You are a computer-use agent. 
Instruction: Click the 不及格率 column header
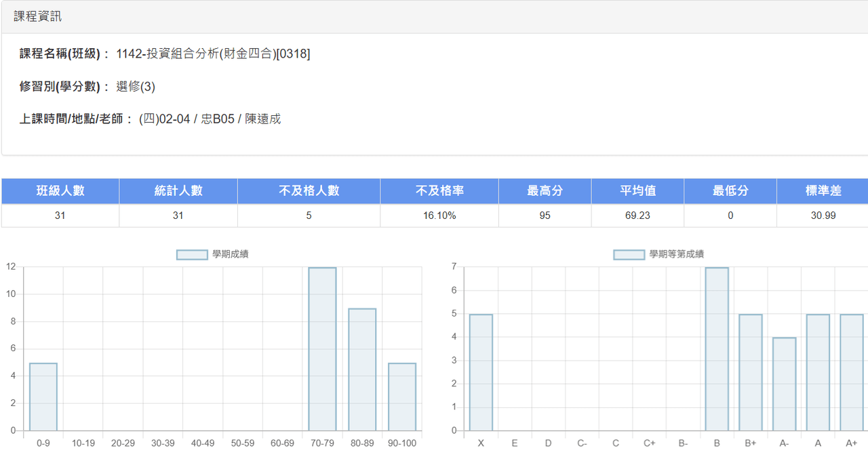pyautogui.click(x=439, y=191)
